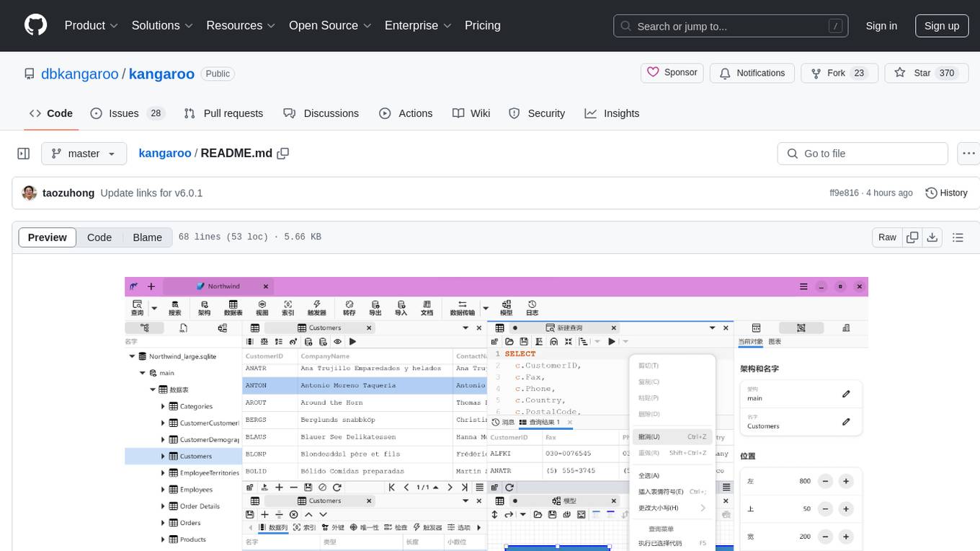The height and width of the screenshot is (551, 980).
Task: Open commit hash ff9e816
Action: click(x=845, y=193)
